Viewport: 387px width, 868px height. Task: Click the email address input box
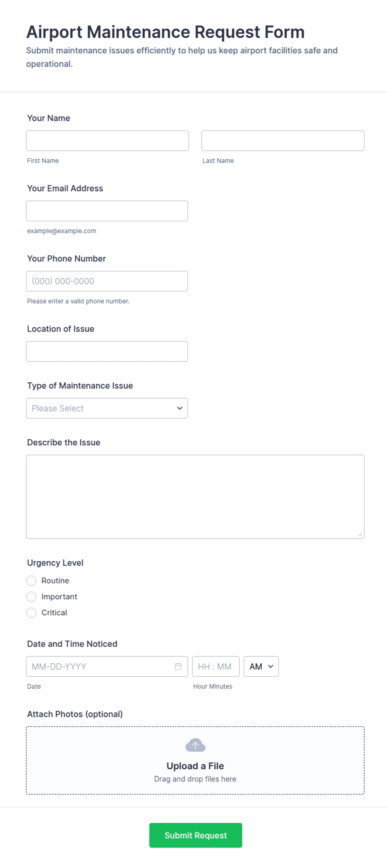click(x=107, y=211)
